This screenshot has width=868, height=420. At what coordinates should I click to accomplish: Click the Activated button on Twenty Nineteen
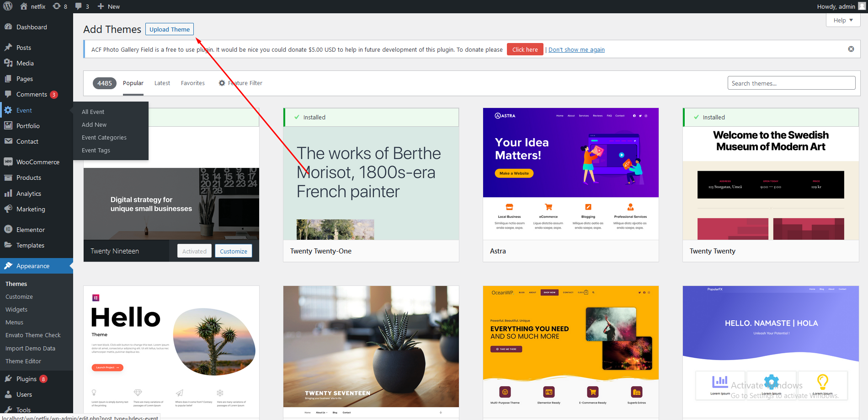point(194,251)
